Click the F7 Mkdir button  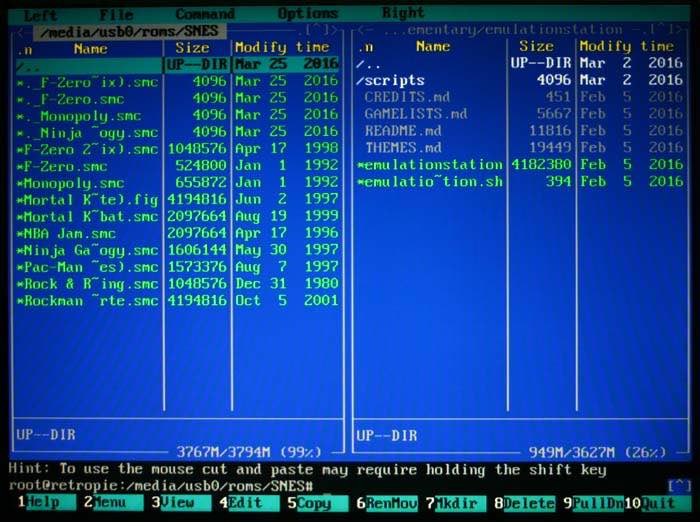click(456, 504)
